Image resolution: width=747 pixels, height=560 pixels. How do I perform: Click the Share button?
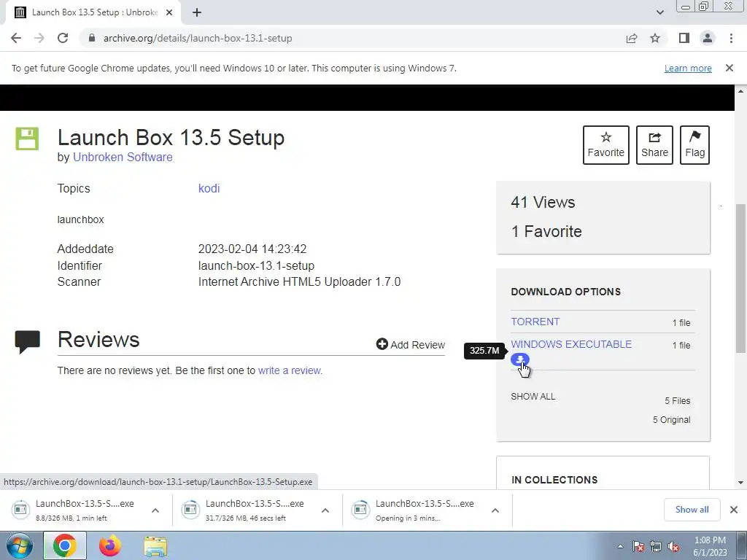point(654,145)
